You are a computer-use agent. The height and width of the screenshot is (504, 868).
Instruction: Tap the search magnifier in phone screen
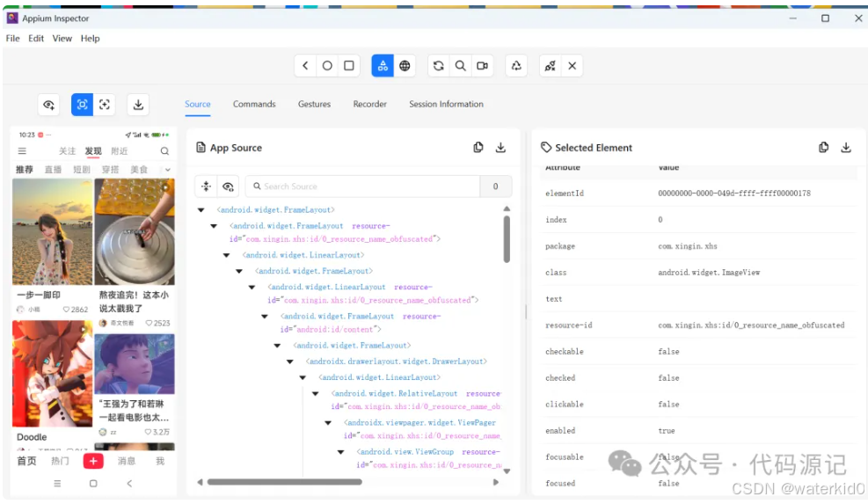(164, 150)
